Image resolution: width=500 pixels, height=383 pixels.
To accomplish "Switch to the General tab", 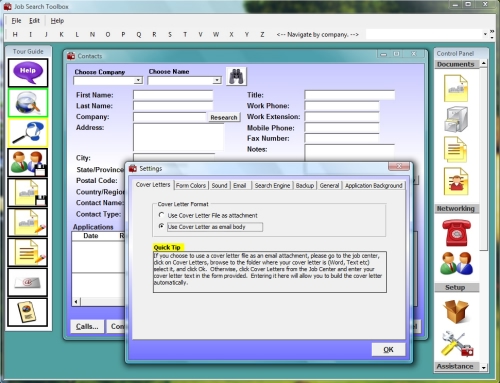I will point(329,185).
